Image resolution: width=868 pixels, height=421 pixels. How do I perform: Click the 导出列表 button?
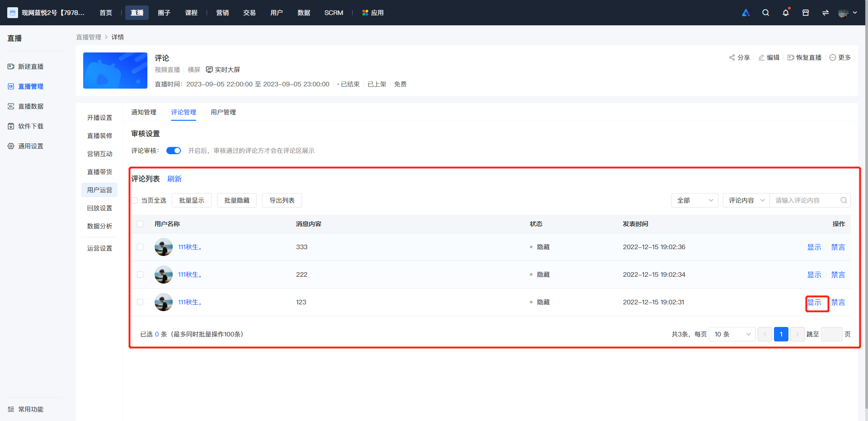[282, 200]
